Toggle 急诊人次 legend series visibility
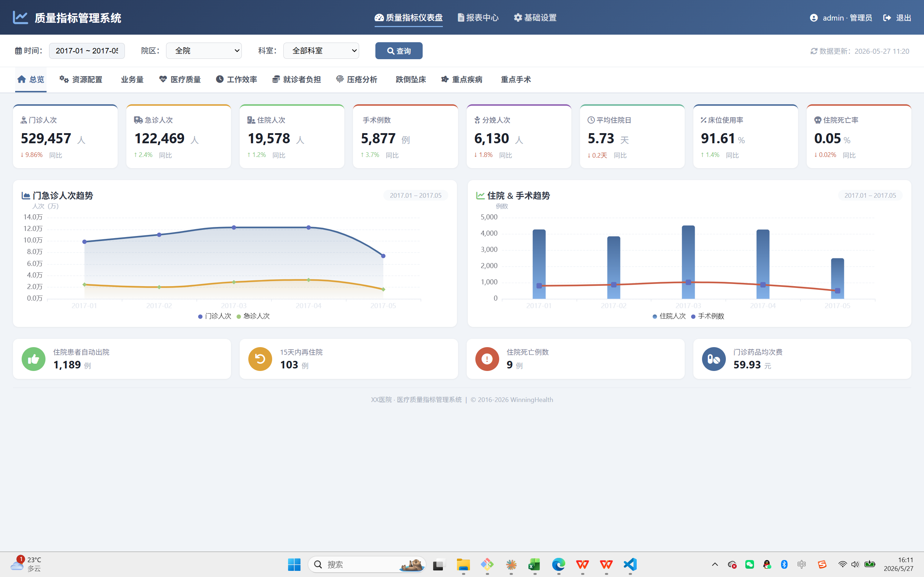The width and height of the screenshot is (924, 577). tap(253, 316)
